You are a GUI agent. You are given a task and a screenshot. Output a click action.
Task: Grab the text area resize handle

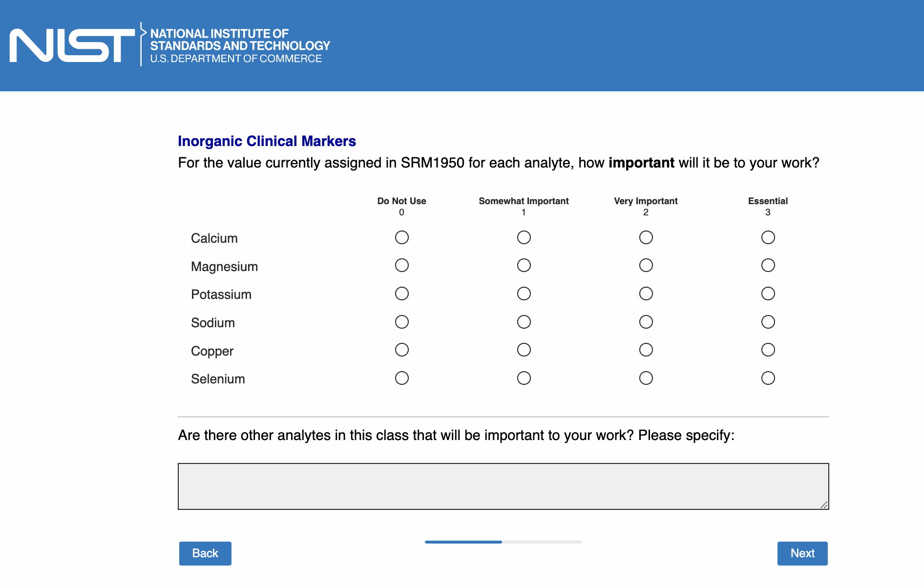(824, 505)
